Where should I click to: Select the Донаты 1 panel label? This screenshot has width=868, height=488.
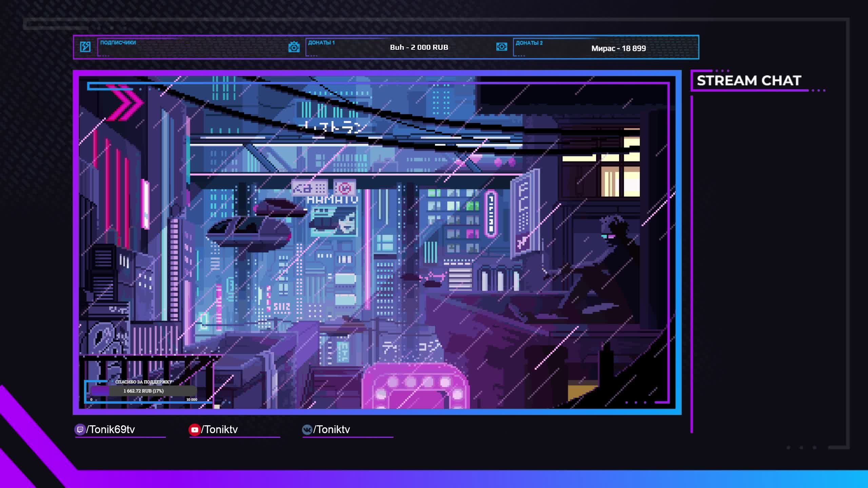tap(321, 43)
